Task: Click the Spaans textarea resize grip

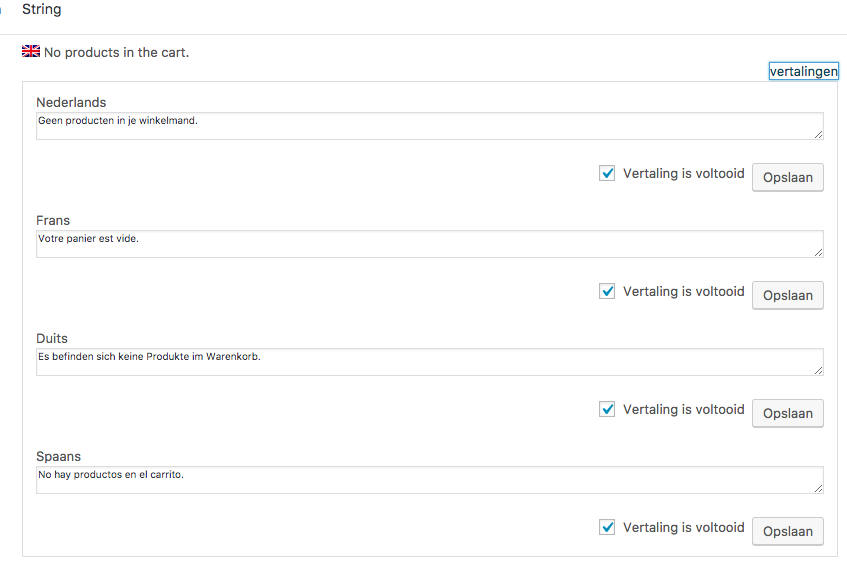Action: coord(818,488)
